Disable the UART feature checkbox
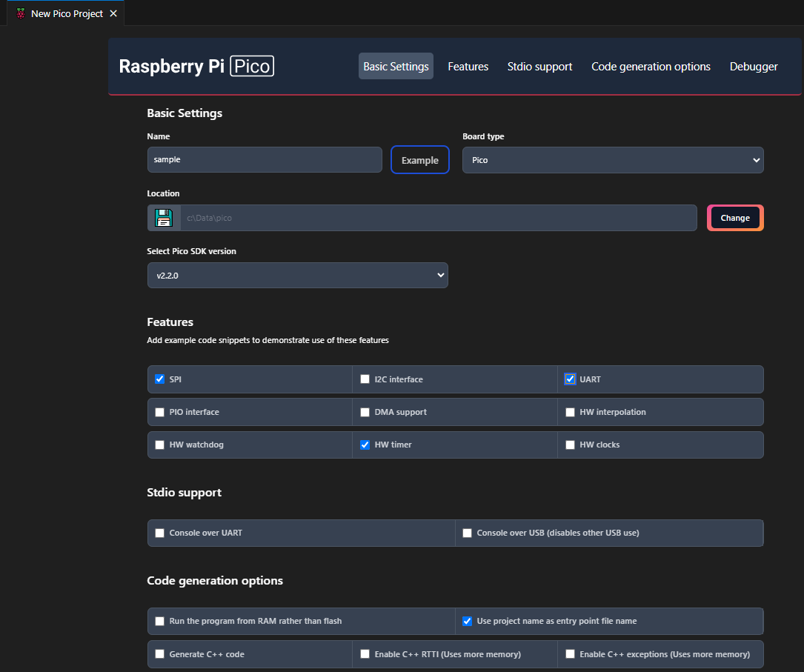This screenshot has width=804, height=672. point(570,379)
